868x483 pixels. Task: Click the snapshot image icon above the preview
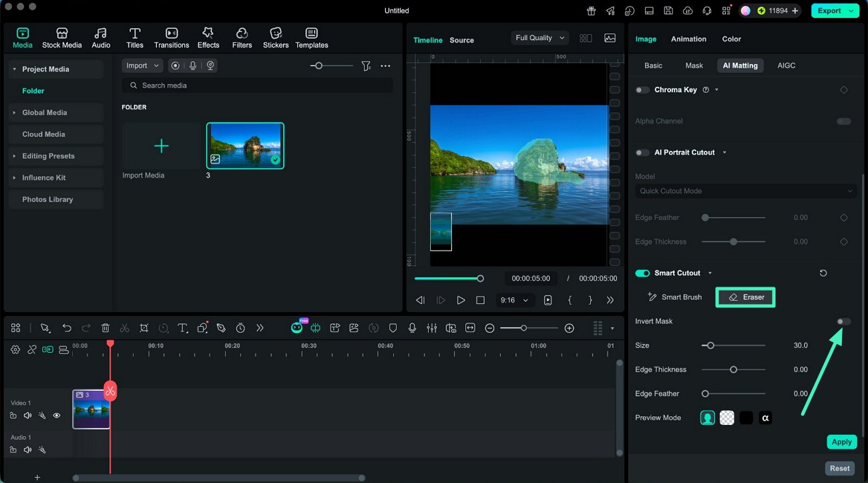coord(610,38)
